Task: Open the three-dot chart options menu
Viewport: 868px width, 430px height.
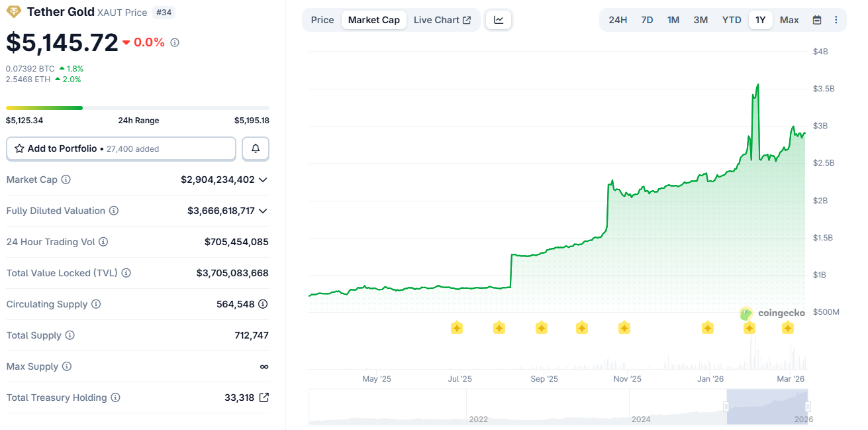Action: tap(836, 20)
